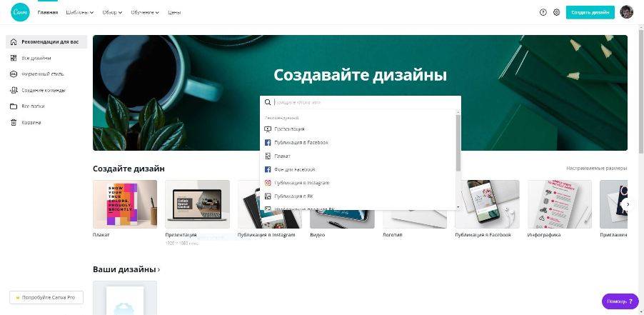Image resolution: width=644 pixels, height=315 pixels.
Task: Click the Создать дизайн button
Action: (x=590, y=12)
